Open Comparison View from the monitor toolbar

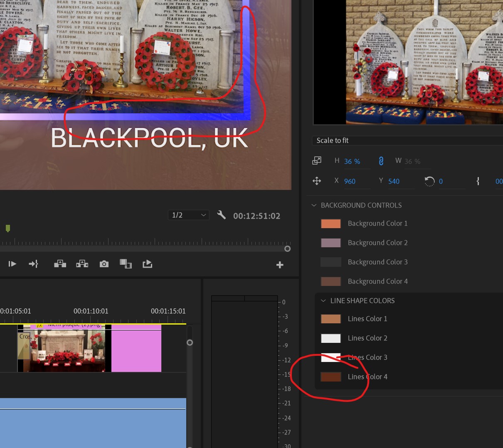coord(126,263)
